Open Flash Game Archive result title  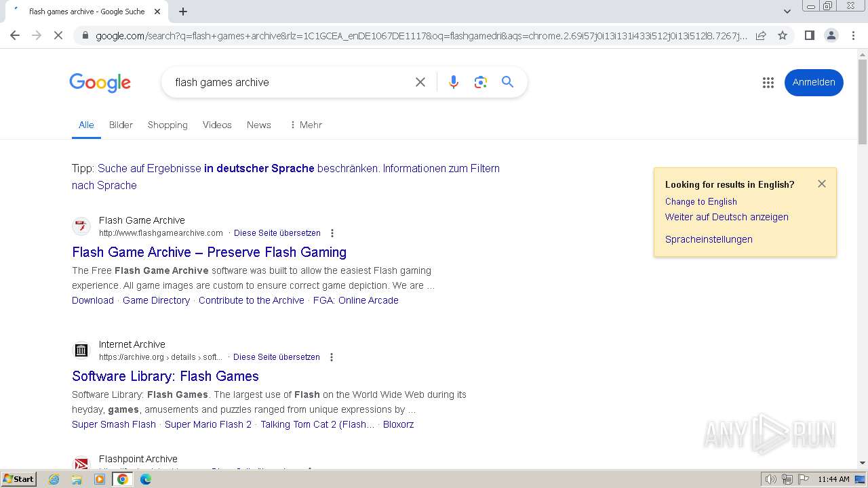point(209,252)
